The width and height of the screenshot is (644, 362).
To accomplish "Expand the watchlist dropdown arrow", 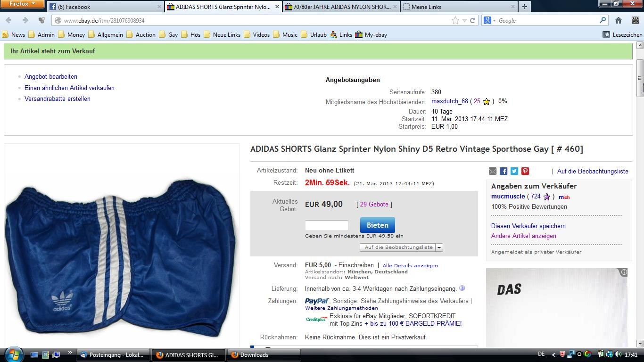I will (x=439, y=247).
